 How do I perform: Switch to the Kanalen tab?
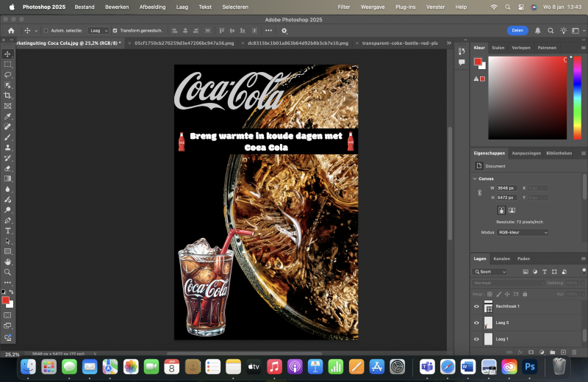pos(502,259)
